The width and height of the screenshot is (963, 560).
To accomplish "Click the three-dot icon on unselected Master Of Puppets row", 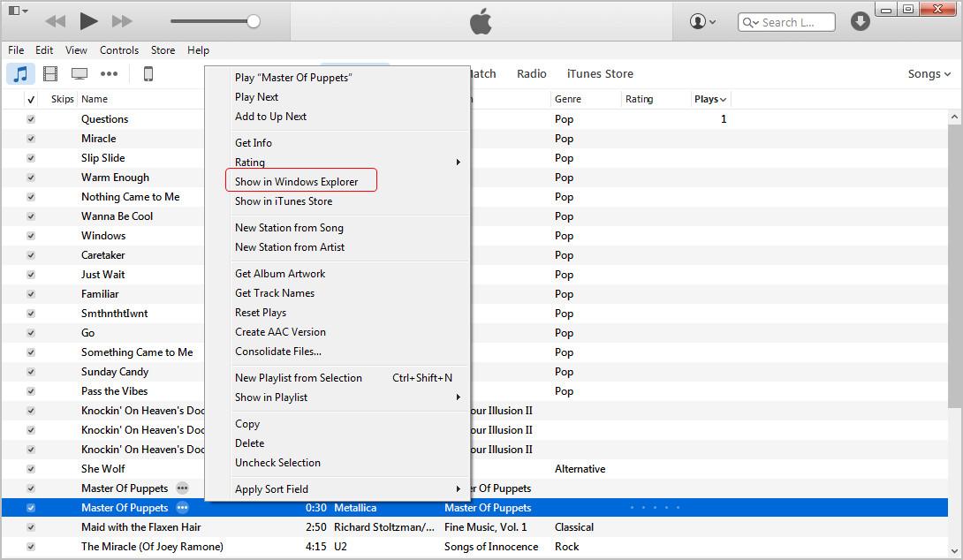I will [182, 488].
